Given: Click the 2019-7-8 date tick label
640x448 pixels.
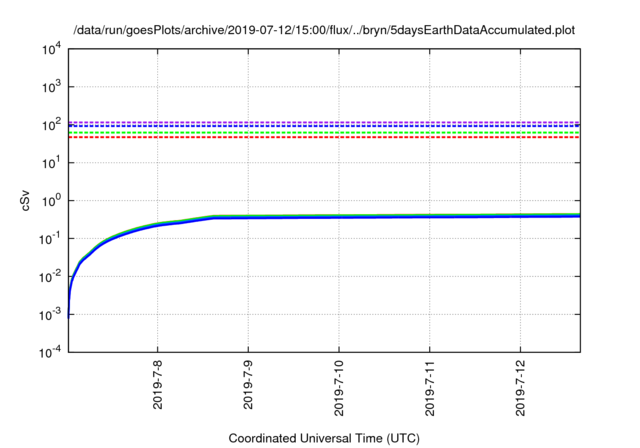Looking at the screenshot, I should pyautogui.click(x=158, y=384).
